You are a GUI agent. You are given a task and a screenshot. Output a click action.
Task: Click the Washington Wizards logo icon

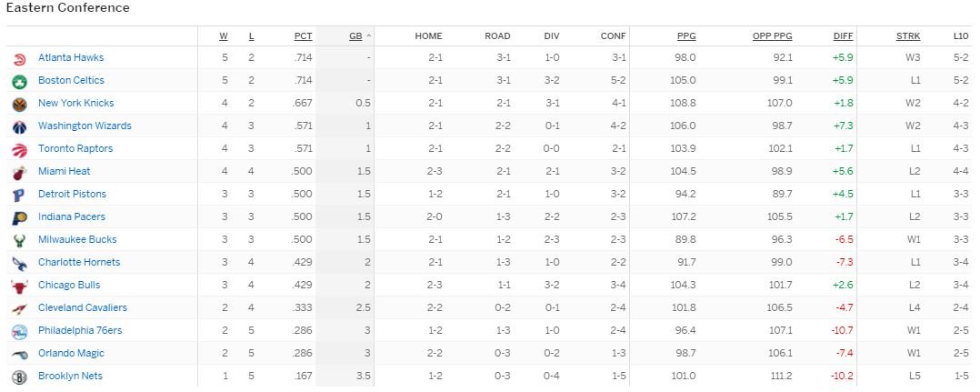[x=20, y=126]
